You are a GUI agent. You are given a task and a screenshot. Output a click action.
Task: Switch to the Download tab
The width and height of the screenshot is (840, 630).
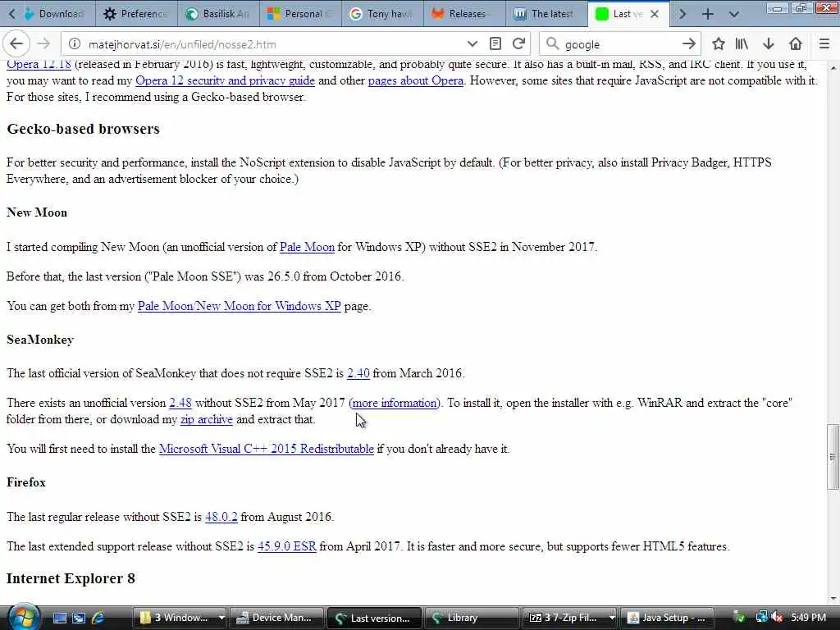pos(55,14)
